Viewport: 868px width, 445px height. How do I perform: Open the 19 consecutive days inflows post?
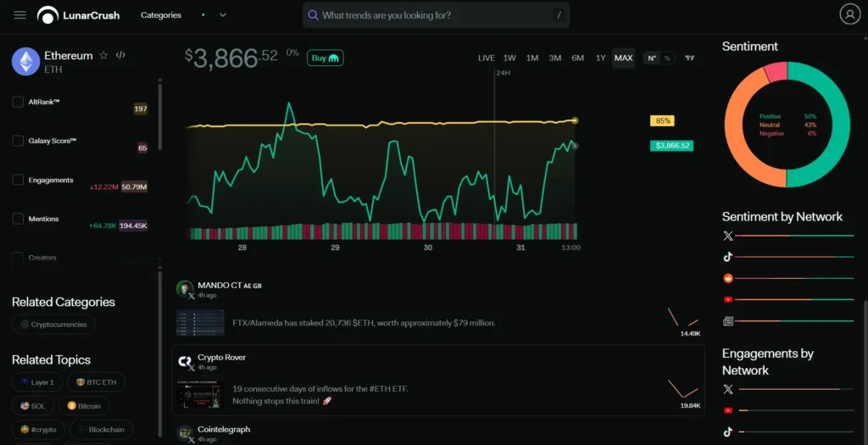[x=320, y=395]
